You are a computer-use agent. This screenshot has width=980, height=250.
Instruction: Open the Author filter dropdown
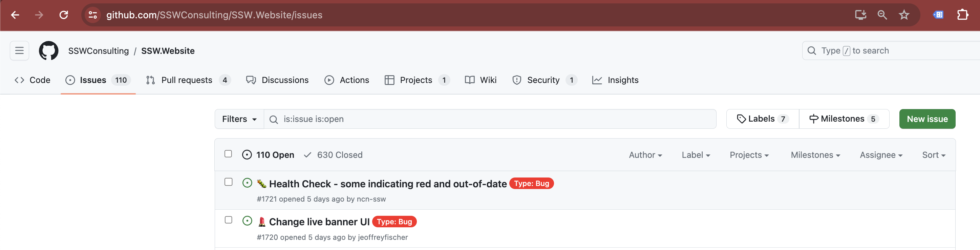pos(645,155)
